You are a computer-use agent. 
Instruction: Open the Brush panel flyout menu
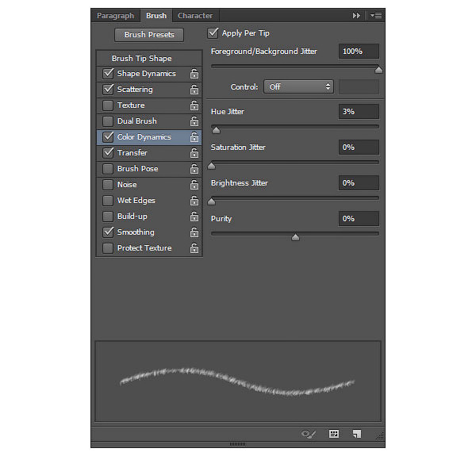376,16
